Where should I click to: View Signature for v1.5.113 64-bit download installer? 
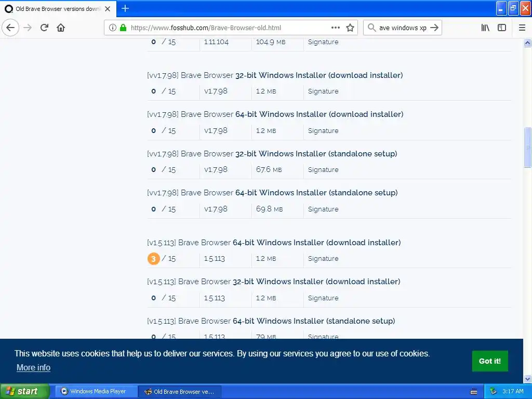tap(323, 259)
